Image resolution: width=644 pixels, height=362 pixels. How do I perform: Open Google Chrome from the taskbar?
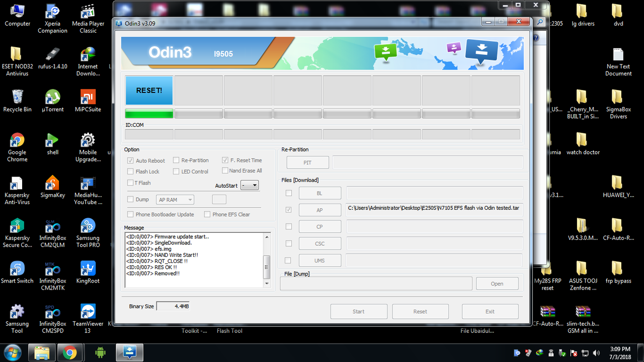pos(70,352)
